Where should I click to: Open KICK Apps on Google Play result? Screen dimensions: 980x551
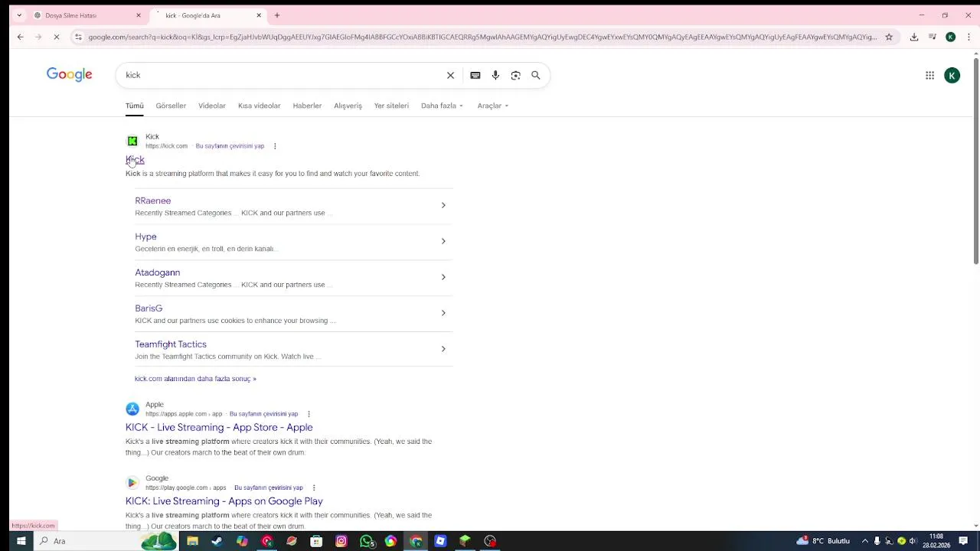click(x=224, y=501)
